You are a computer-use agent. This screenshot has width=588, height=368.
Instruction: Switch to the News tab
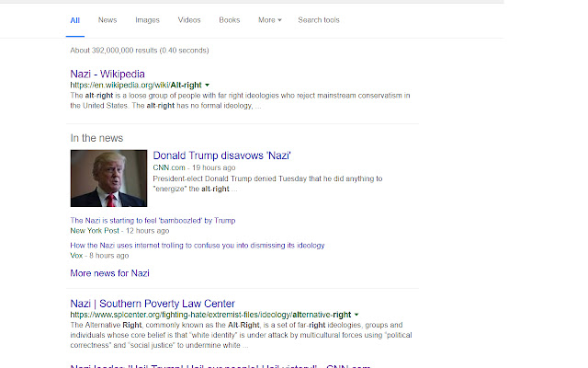(x=107, y=20)
